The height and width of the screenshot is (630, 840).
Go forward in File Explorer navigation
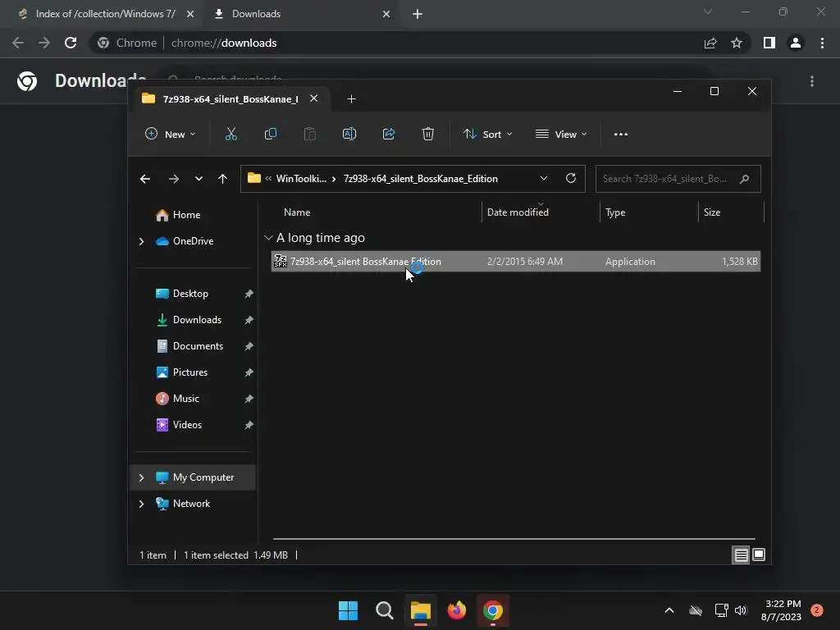(174, 179)
